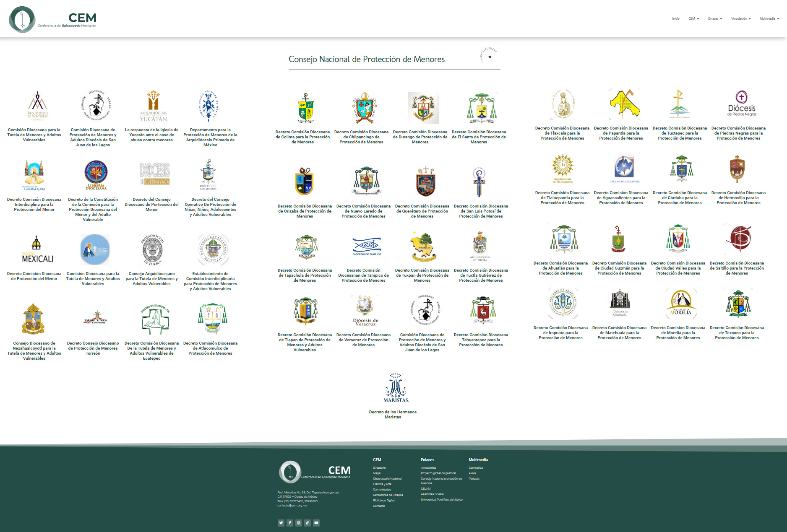
Task: Open the Alexa link in the footer
Action: coord(472,473)
